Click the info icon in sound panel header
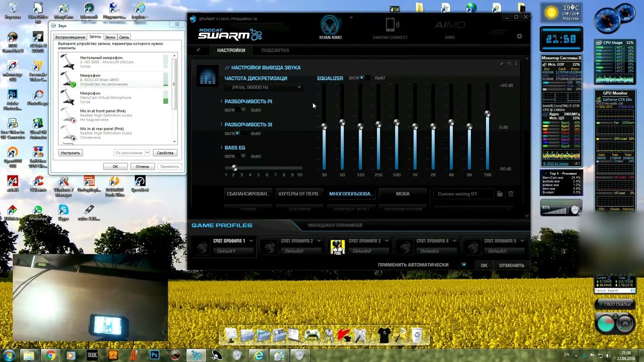The image size is (644, 362). click(516, 64)
